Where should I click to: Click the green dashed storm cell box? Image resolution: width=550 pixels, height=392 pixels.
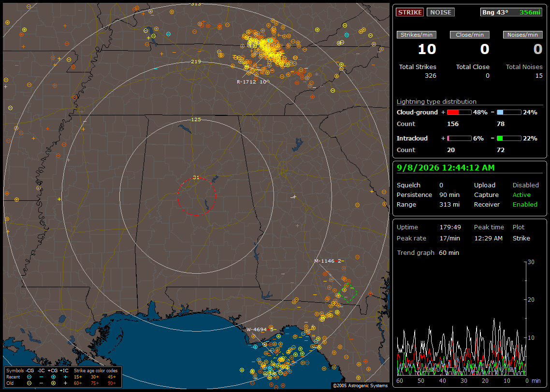350,295
